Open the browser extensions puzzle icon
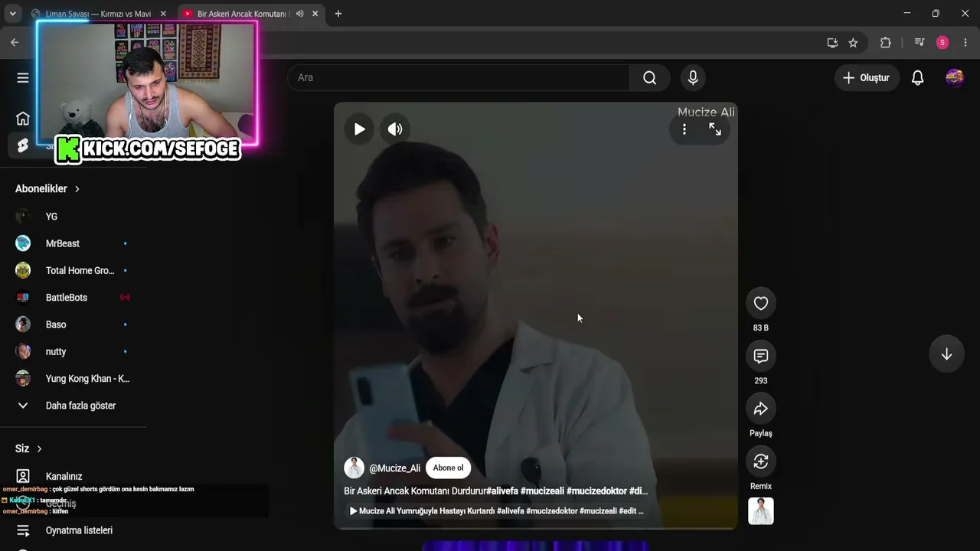This screenshot has width=980, height=551. (886, 43)
